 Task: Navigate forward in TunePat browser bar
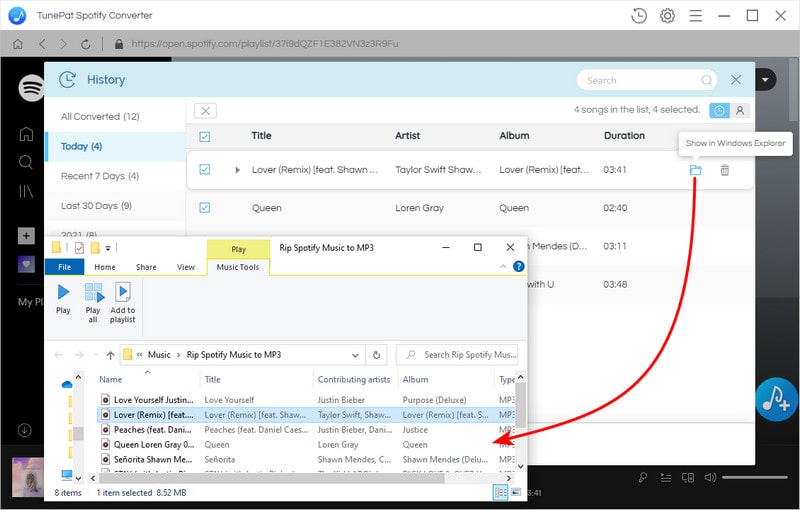click(x=63, y=44)
